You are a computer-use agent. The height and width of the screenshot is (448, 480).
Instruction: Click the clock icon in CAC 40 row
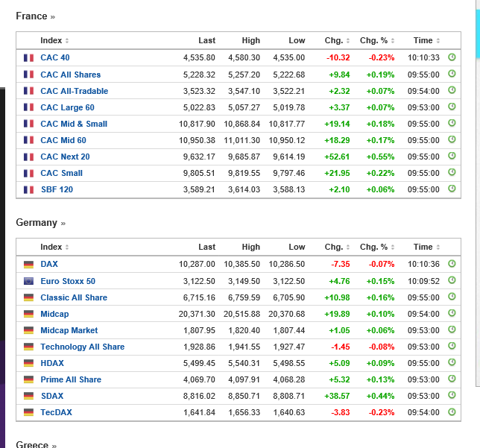point(452,57)
